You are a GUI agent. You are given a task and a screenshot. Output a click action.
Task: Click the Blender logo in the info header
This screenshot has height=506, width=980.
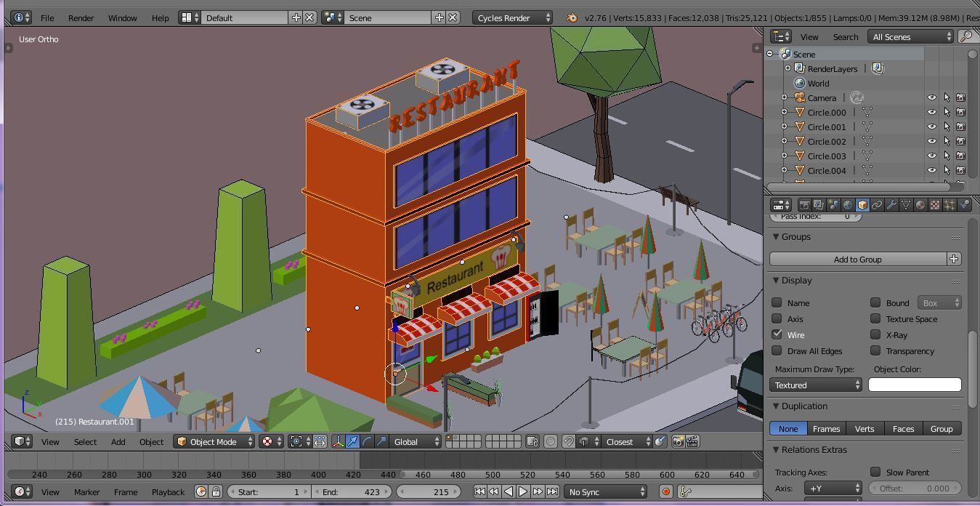[x=572, y=17]
